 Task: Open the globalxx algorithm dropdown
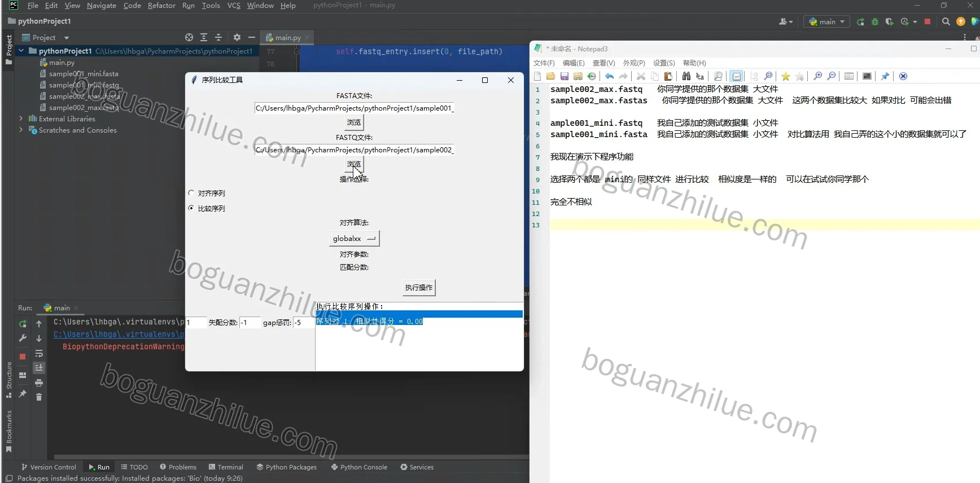[x=355, y=239]
